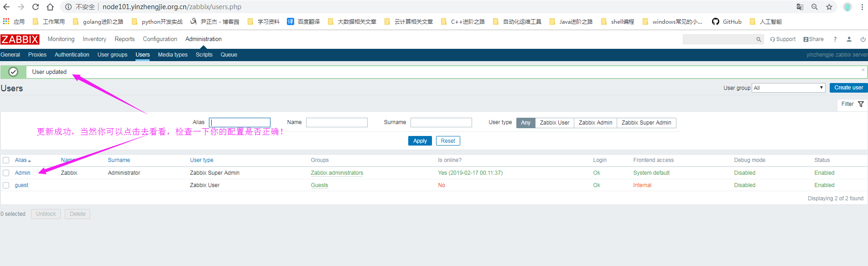Select the Zabbix Admin type option
This screenshot has width=868, height=266.
(595, 123)
